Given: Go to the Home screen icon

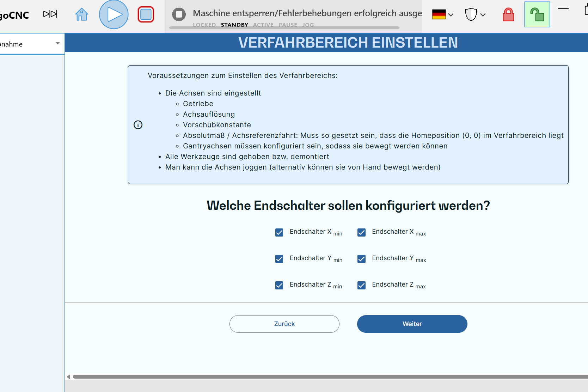Looking at the screenshot, I should 81,14.
